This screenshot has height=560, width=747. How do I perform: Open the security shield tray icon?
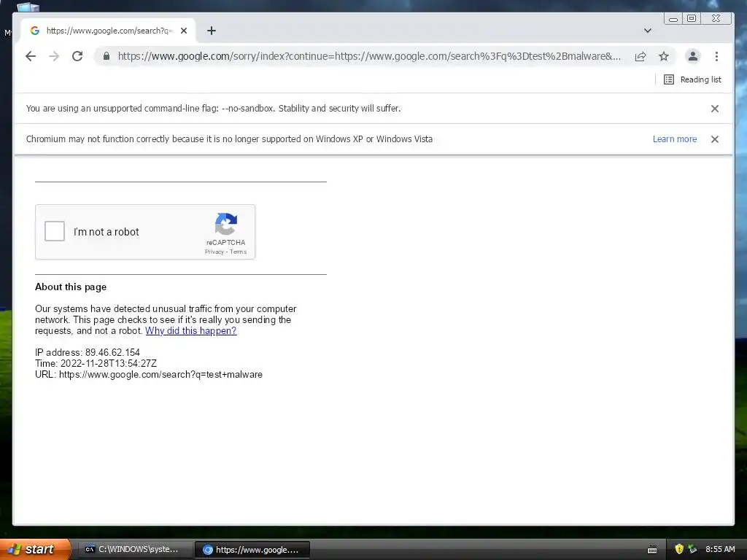click(x=679, y=549)
